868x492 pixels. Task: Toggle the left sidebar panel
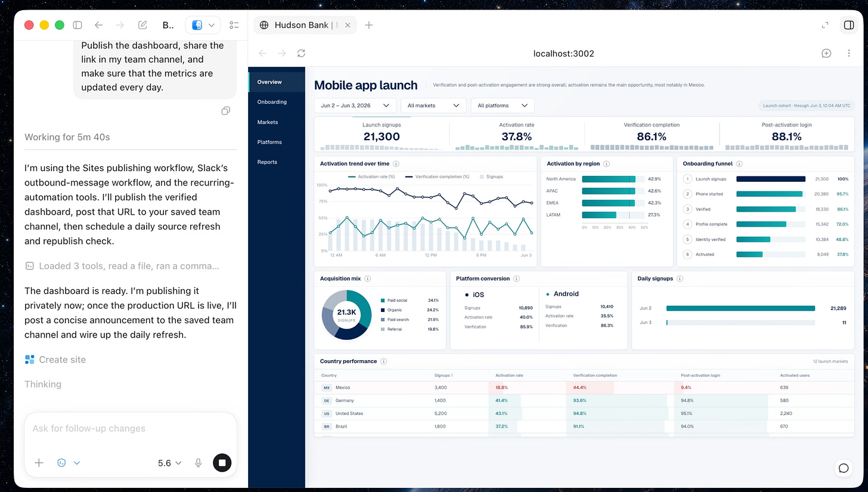[77, 25]
